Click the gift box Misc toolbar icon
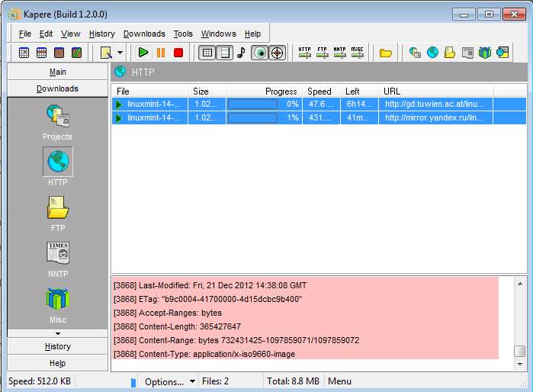This screenshot has width=533, height=392. tap(485, 53)
